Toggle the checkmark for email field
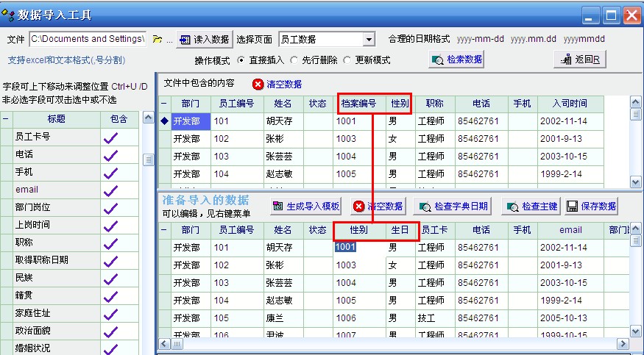The image size is (644, 355). [x=110, y=190]
